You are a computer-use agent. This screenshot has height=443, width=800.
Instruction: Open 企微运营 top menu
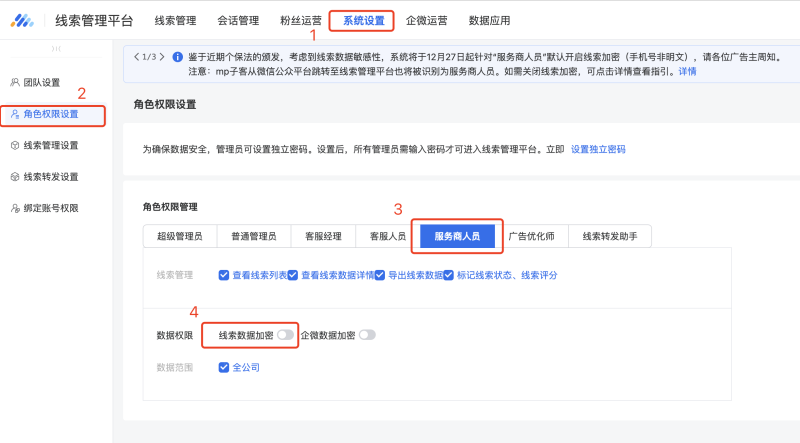(x=427, y=21)
